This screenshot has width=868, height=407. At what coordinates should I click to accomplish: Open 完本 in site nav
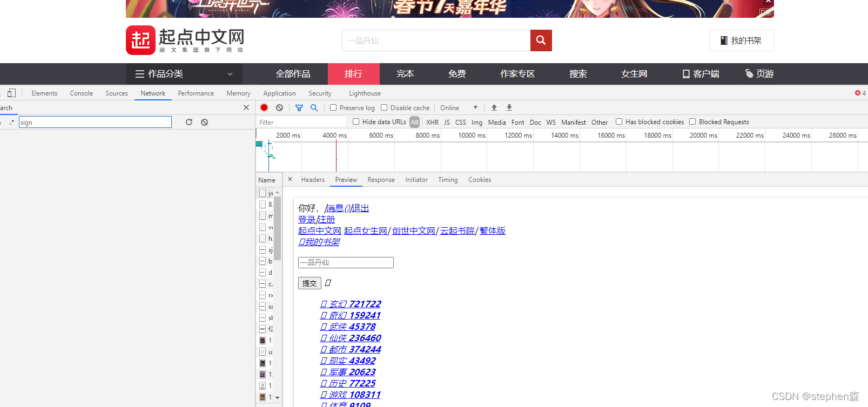(x=405, y=74)
